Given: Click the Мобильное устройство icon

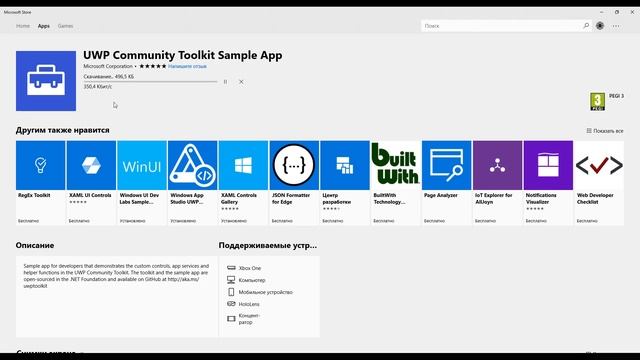Looking at the screenshot, I should (231, 292).
